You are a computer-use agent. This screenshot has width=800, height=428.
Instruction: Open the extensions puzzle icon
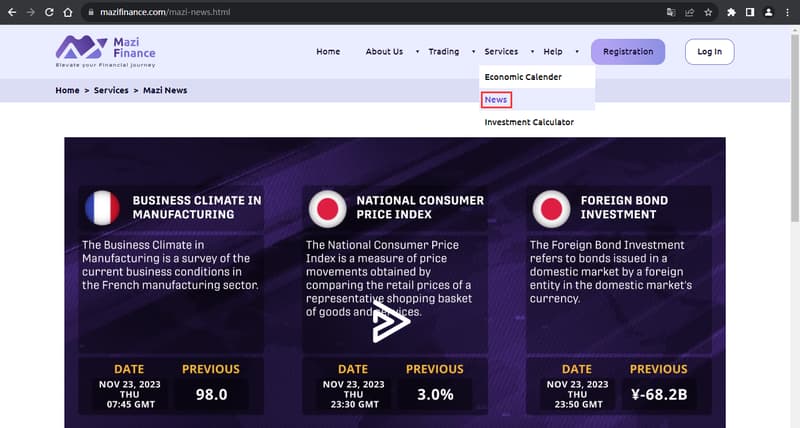(x=731, y=12)
